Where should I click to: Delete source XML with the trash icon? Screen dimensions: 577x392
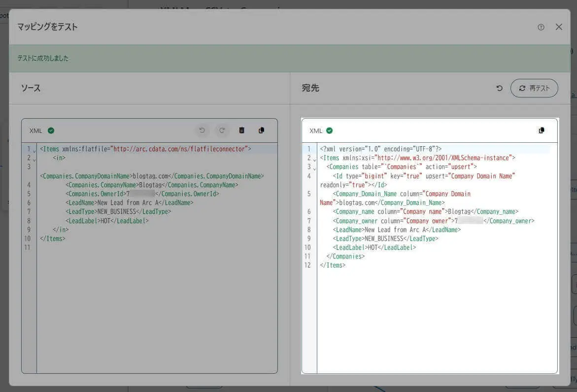(241, 131)
